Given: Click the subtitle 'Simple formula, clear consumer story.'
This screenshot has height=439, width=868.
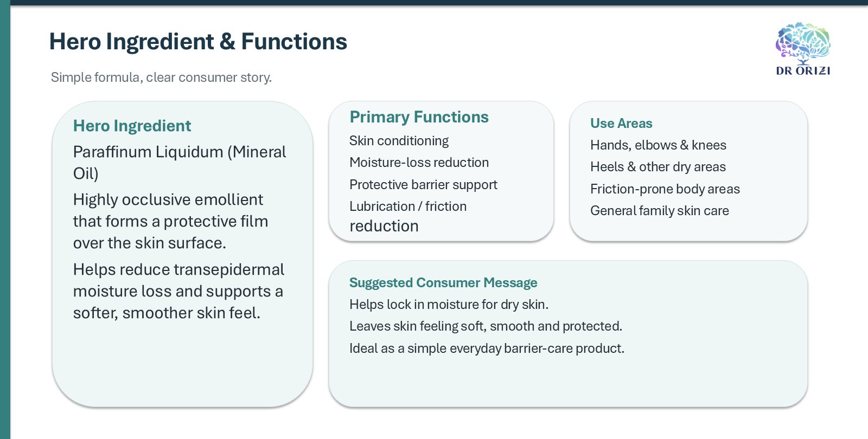Looking at the screenshot, I should point(161,78).
